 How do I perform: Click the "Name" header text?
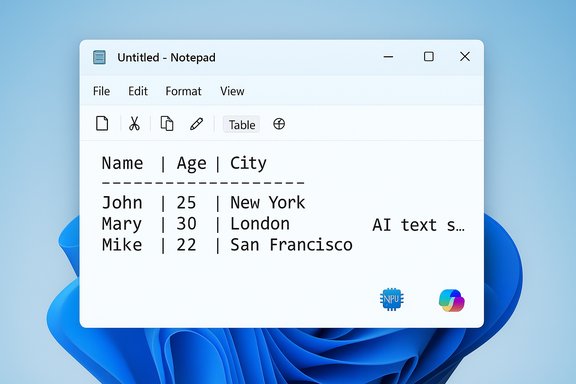pos(122,163)
